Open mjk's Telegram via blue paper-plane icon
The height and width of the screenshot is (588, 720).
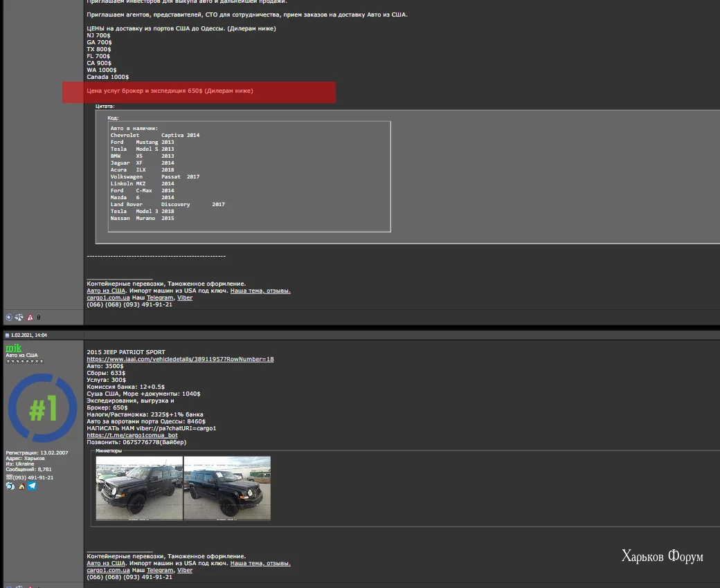tap(32, 486)
